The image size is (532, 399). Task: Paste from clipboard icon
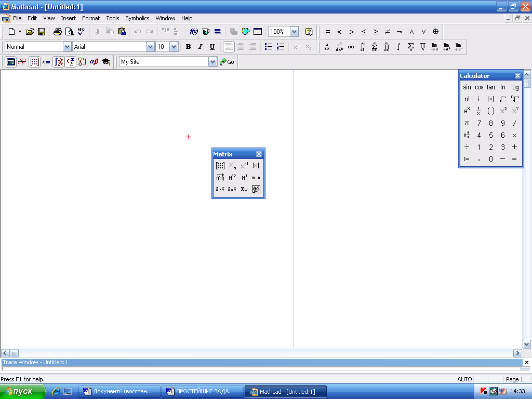122,32
